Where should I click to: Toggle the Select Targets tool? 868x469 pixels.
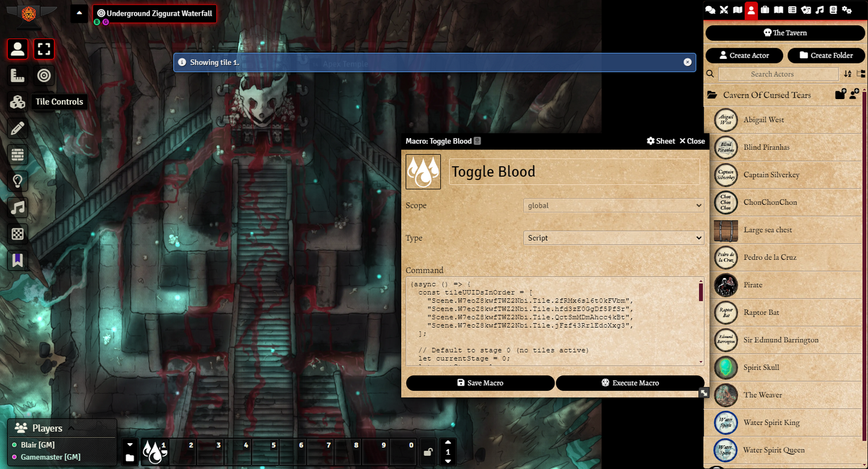pyautogui.click(x=44, y=76)
